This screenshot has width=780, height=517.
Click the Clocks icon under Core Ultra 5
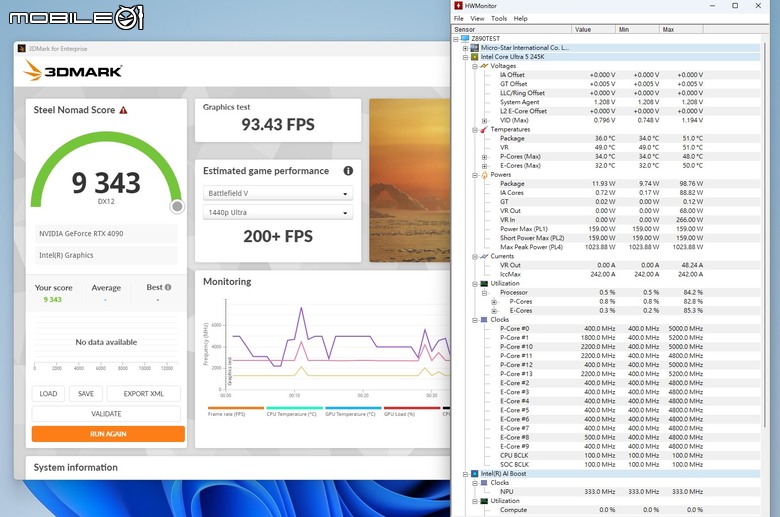[484, 319]
